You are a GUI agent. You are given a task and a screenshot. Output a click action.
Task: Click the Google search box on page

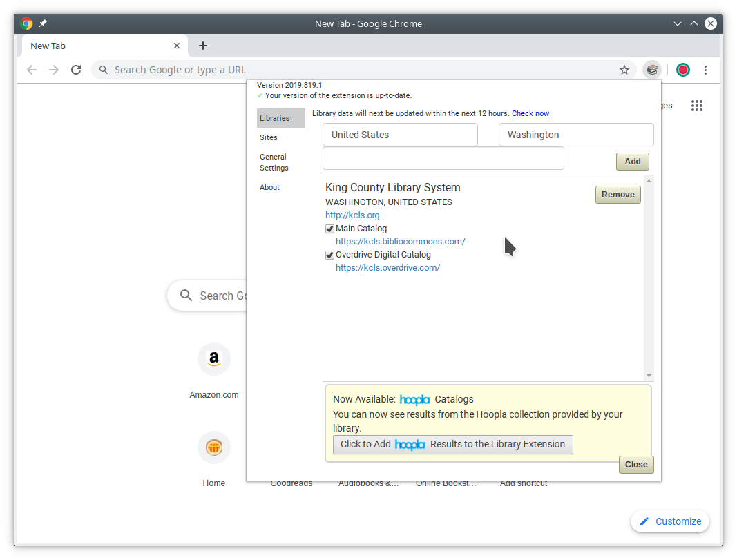207,296
